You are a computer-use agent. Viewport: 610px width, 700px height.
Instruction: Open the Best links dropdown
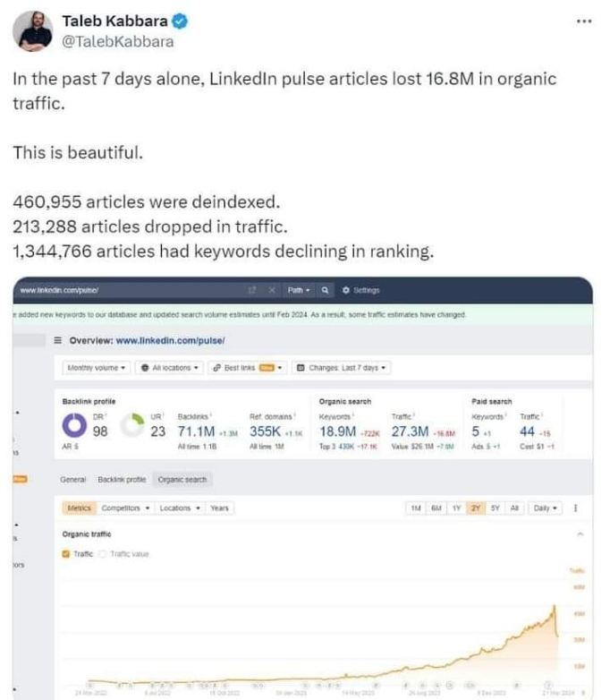tap(247, 368)
